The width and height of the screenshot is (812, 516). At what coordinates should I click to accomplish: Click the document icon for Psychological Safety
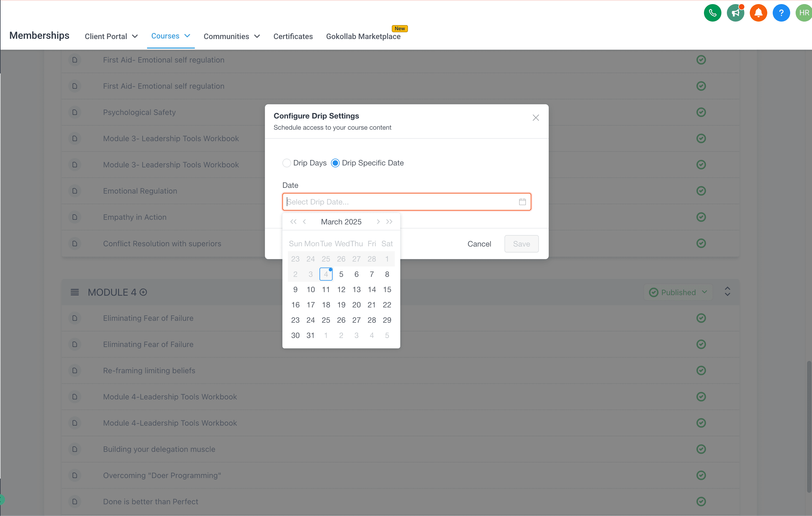(x=75, y=112)
